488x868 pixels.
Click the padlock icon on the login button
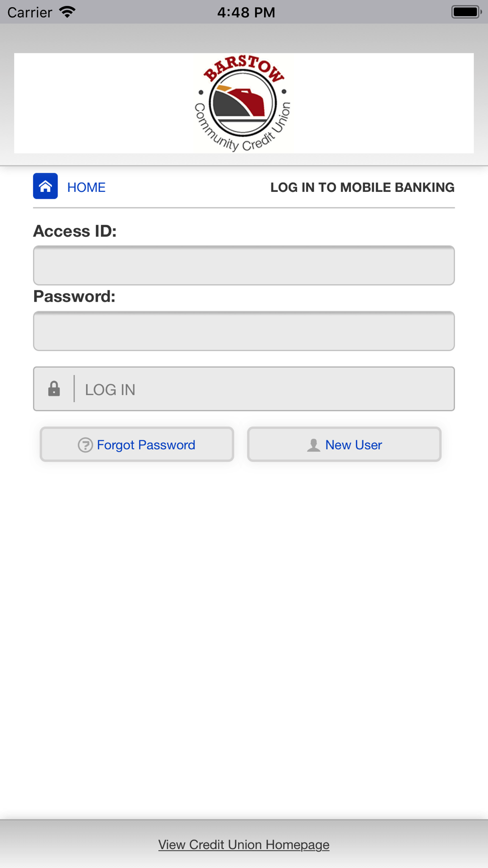54,389
